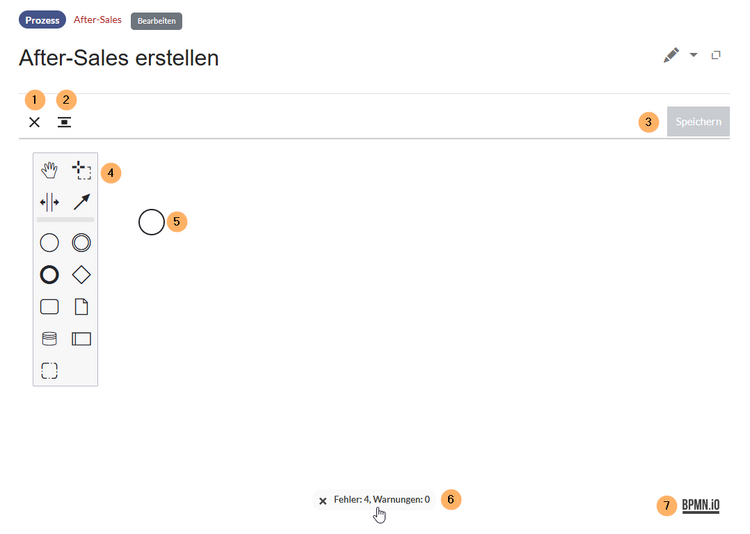This screenshot has height=534, width=750.
Task: Select the lasso tool
Action: 82,171
